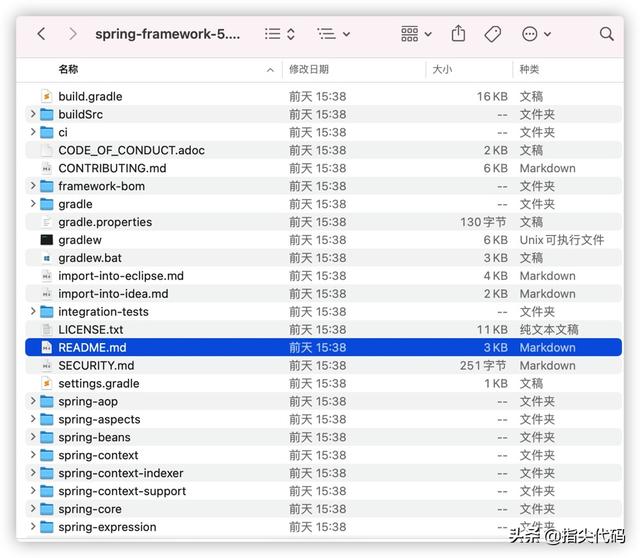Sort by the 大小 column header
This screenshot has height=558, width=640.
click(442, 69)
